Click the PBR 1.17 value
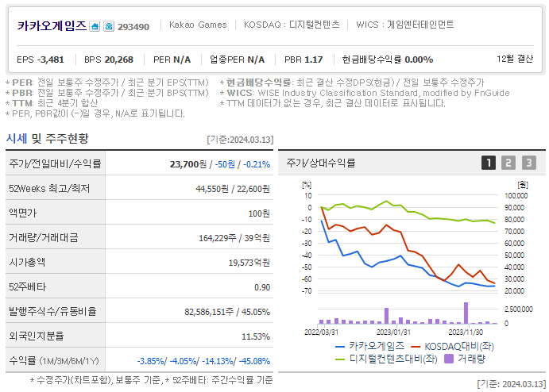The image size is (549, 392). (x=303, y=60)
